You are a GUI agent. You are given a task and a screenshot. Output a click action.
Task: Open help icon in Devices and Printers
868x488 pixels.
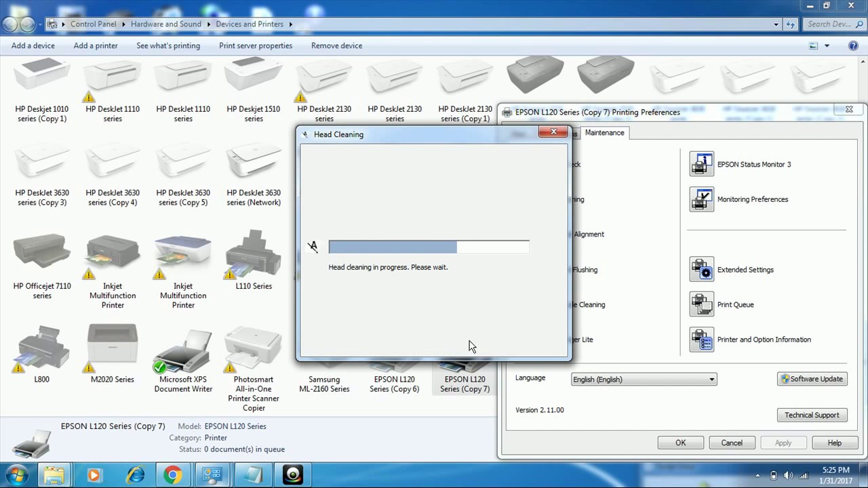pos(853,45)
